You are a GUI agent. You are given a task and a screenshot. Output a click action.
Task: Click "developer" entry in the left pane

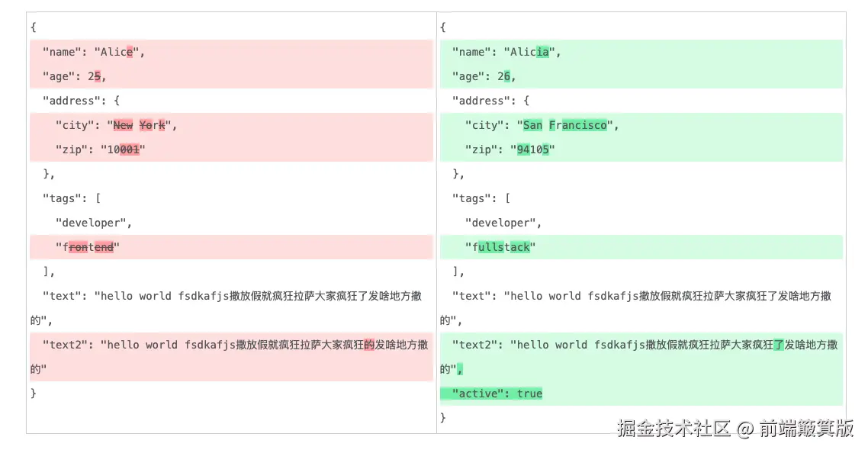pos(93,223)
